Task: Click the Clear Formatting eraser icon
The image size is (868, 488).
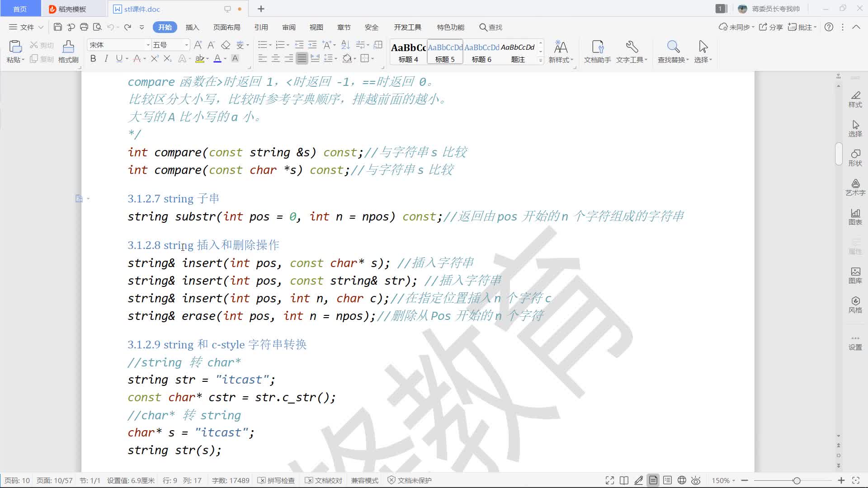Action: 226,45
